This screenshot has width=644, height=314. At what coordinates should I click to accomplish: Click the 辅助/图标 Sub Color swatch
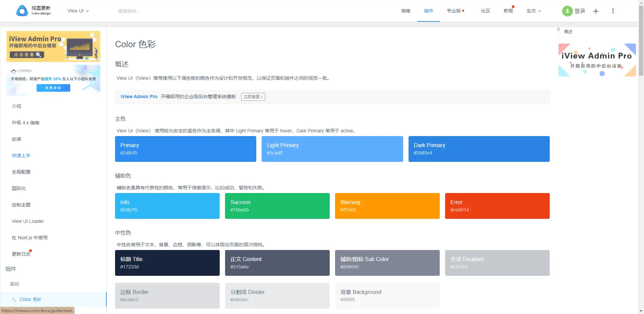point(387,263)
